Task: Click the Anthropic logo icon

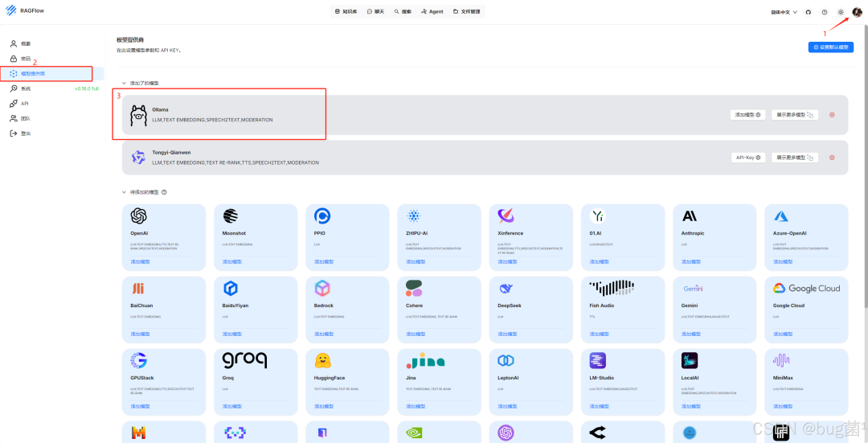Action: click(x=690, y=215)
